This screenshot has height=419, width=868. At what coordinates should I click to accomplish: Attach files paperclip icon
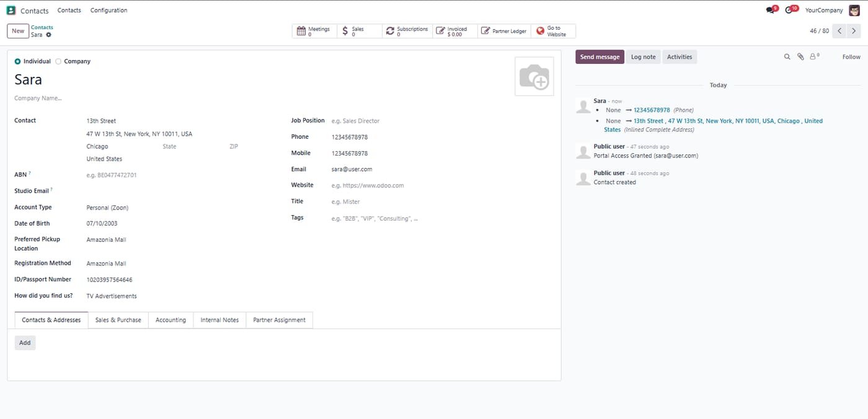pos(800,57)
